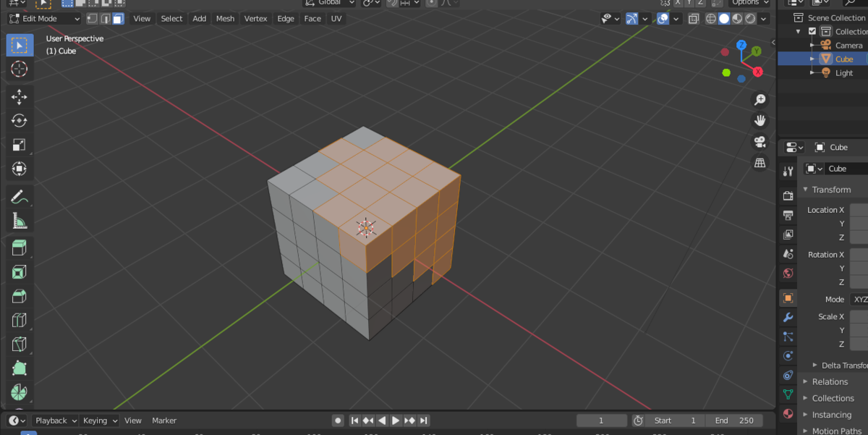868x435 pixels.
Task: Enable edge select mode
Action: click(x=105, y=19)
